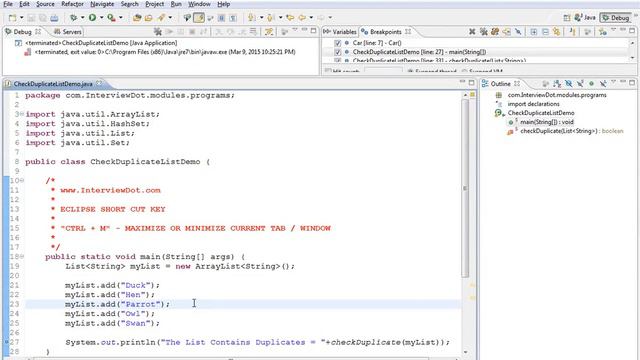Collapse the main method at line 18
This screenshot has width=640, height=360.
[x=22, y=256]
